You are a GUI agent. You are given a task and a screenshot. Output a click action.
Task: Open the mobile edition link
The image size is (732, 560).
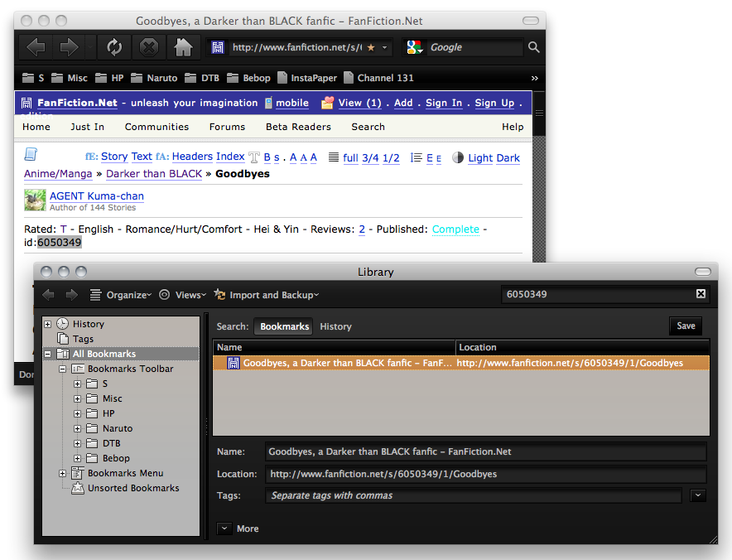[x=292, y=103]
